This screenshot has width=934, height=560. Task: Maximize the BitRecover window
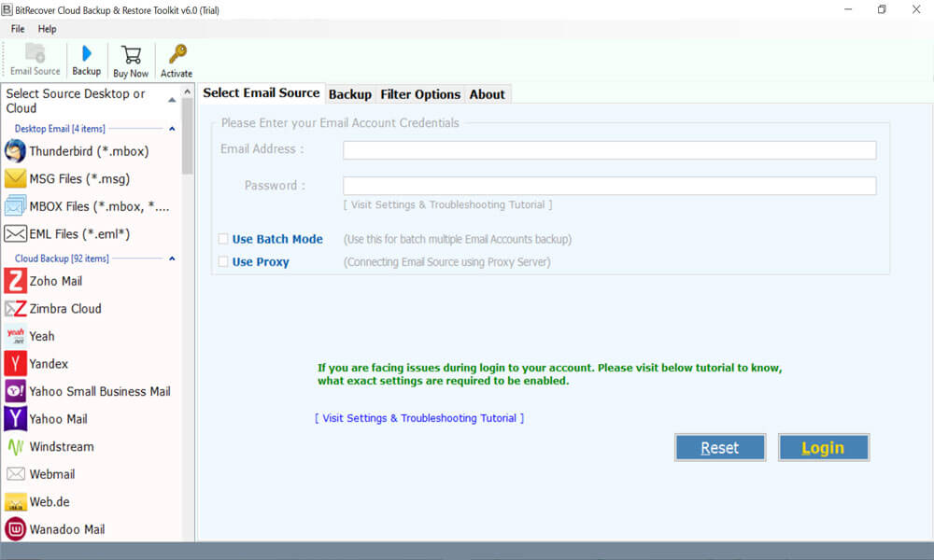point(883,9)
